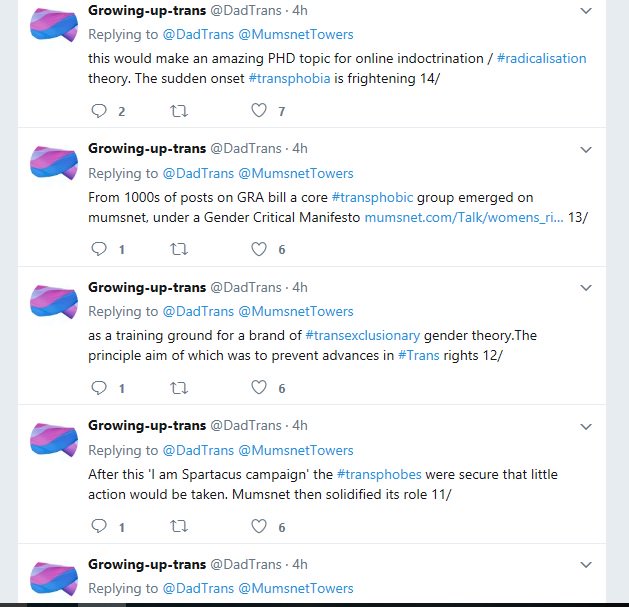Like the tweet numbered 11/
This screenshot has width=629, height=607.
(259, 526)
